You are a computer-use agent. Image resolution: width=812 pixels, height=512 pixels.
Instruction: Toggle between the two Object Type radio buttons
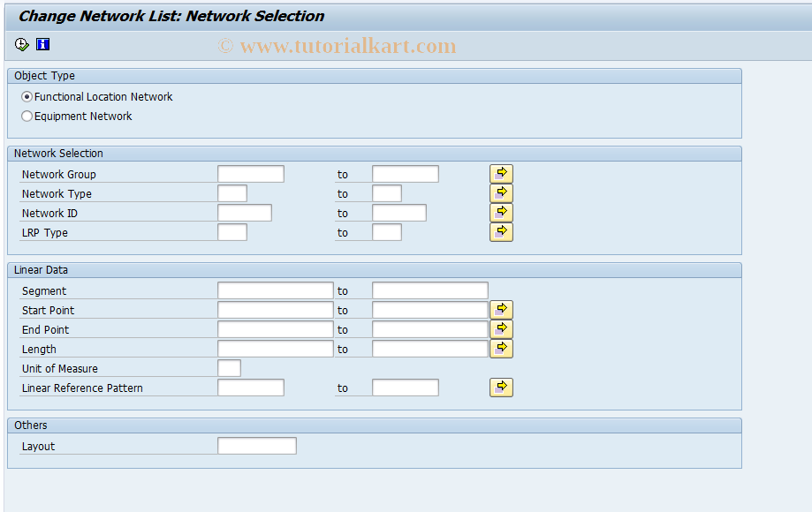tap(27, 116)
